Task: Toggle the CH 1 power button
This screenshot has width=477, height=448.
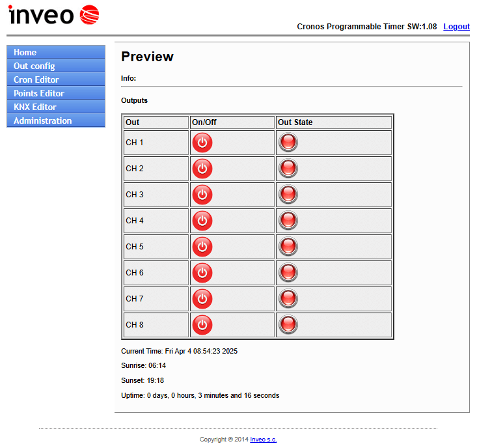Action: pyautogui.click(x=202, y=143)
